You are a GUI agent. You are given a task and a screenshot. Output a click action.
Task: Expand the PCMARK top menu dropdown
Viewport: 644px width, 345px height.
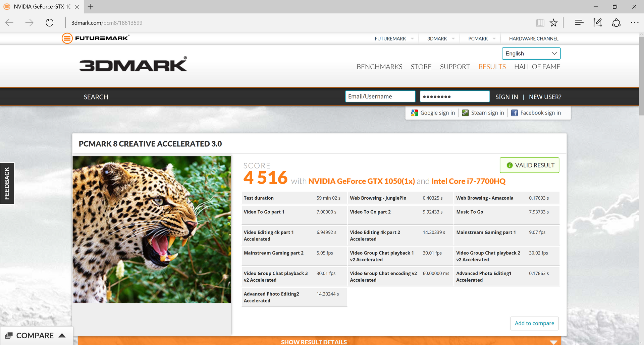(x=494, y=39)
